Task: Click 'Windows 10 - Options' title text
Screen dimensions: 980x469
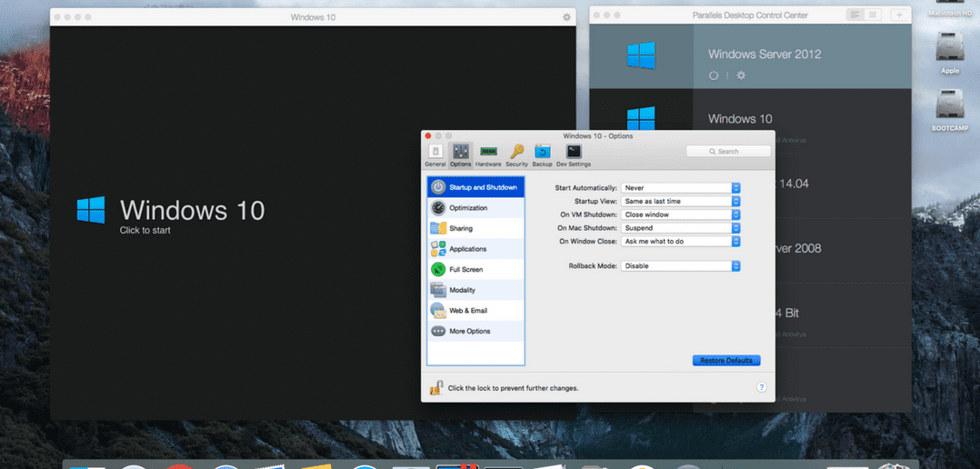Action: point(597,135)
